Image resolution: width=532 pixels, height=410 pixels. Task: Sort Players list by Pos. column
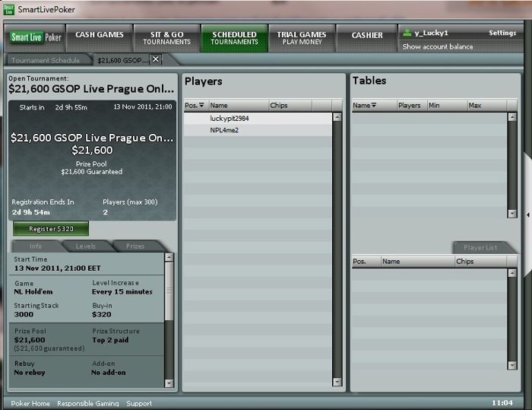(196, 105)
